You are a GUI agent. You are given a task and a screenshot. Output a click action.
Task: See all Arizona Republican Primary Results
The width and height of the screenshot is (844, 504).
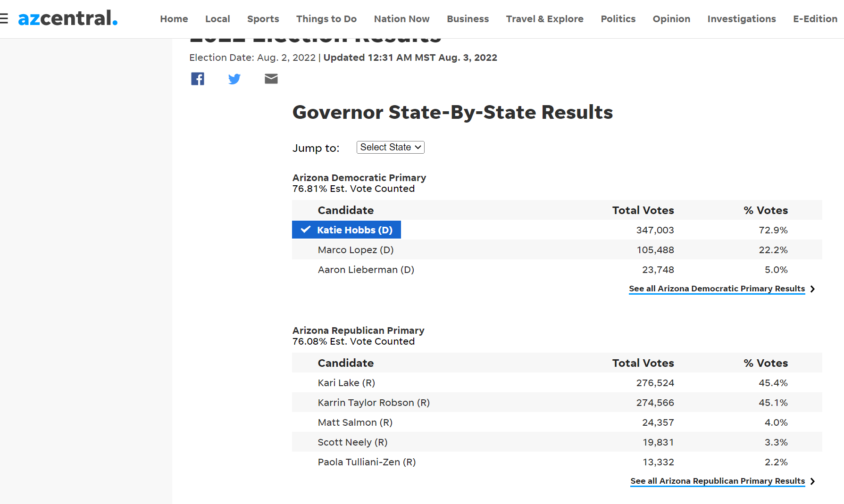point(718,481)
